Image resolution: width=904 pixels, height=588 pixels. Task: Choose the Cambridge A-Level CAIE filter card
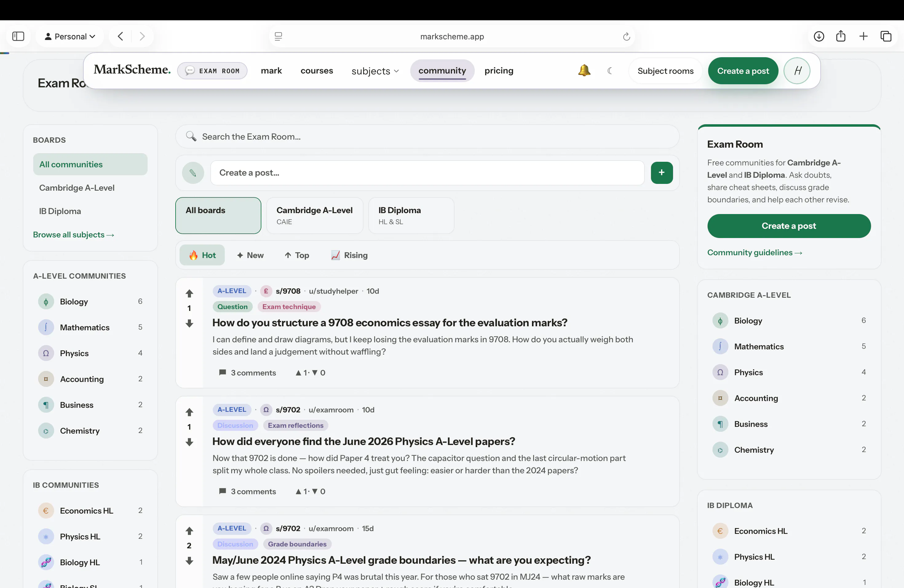tap(315, 215)
